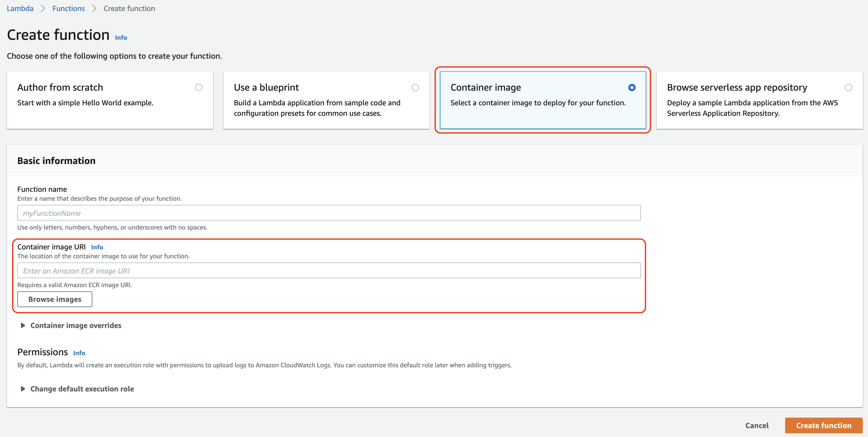Image resolution: width=868 pixels, height=437 pixels.
Task: Click the Function name input field
Action: click(329, 213)
